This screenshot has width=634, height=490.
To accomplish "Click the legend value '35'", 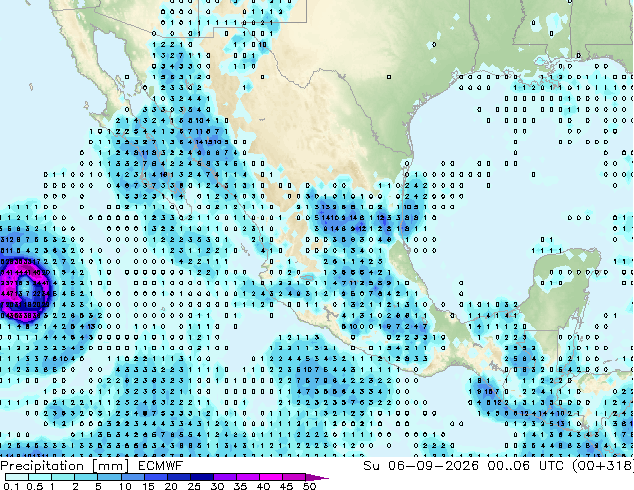I will pos(240,486).
